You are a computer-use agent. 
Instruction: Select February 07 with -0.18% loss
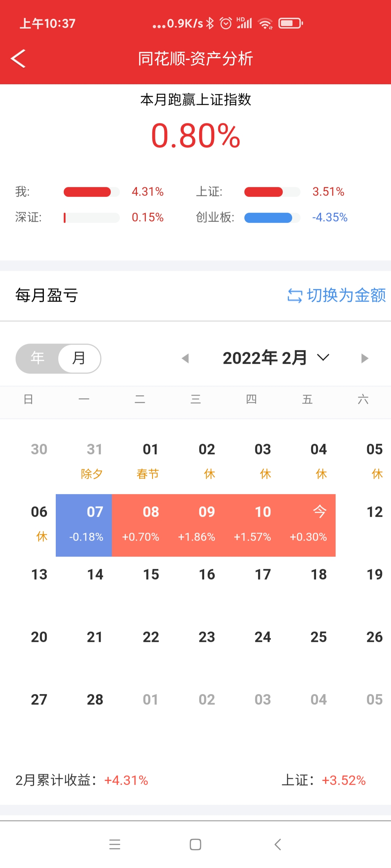(x=84, y=525)
